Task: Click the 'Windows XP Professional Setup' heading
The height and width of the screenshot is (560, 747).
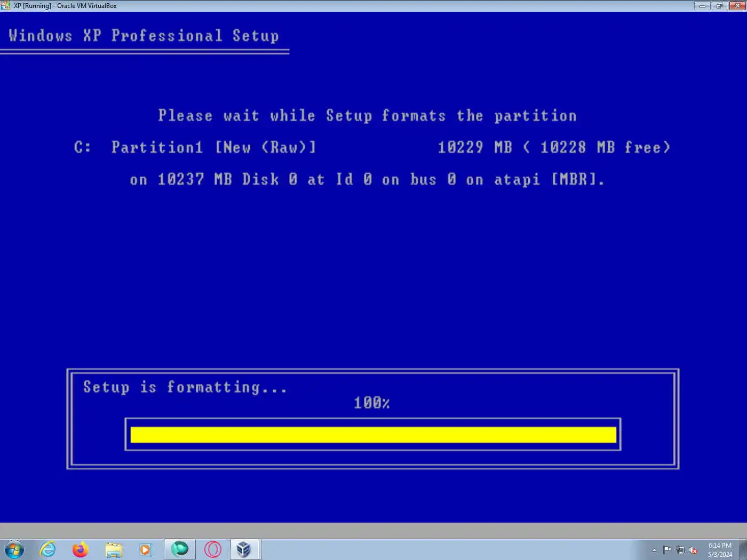Action: [x=144, y=36]
